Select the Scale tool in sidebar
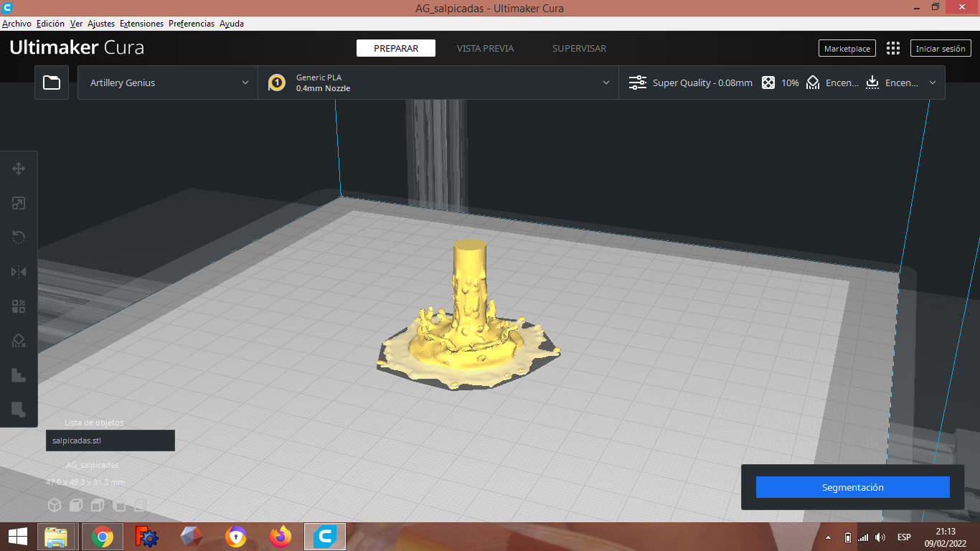 pyautogui.click(x=19, y=203)
